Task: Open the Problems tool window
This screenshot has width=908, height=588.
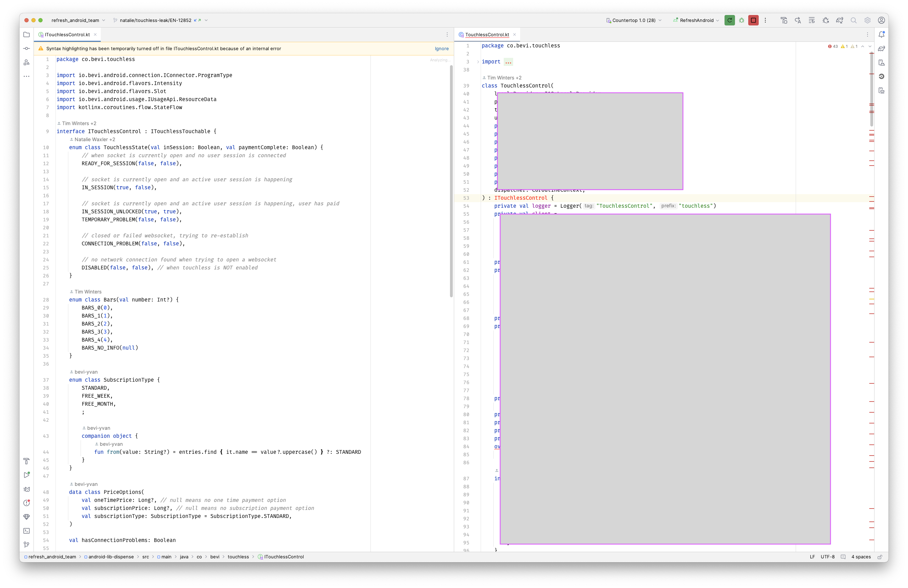Action: [26, 503]
